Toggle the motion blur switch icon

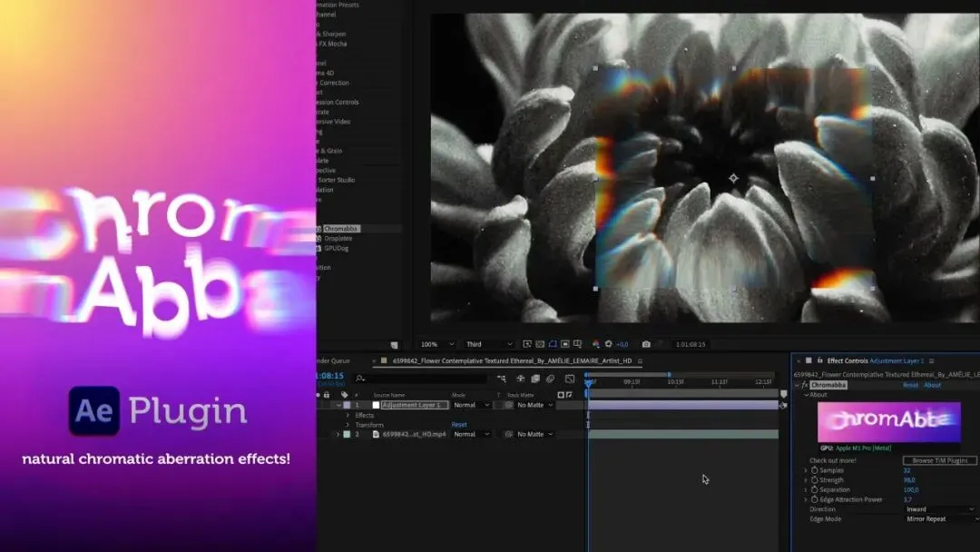pyautogui.click(x=551, y=379)
